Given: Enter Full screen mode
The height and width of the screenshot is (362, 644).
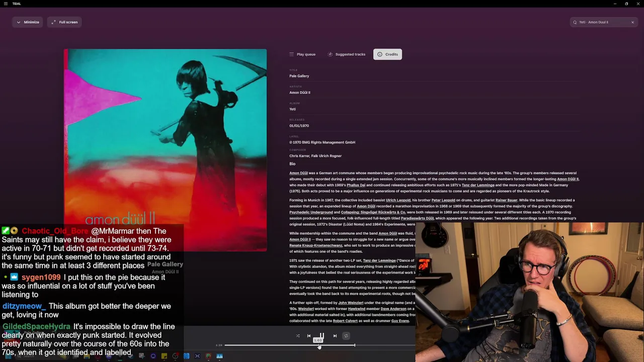Looking at the screenshot, I should [x=64, y=22].
